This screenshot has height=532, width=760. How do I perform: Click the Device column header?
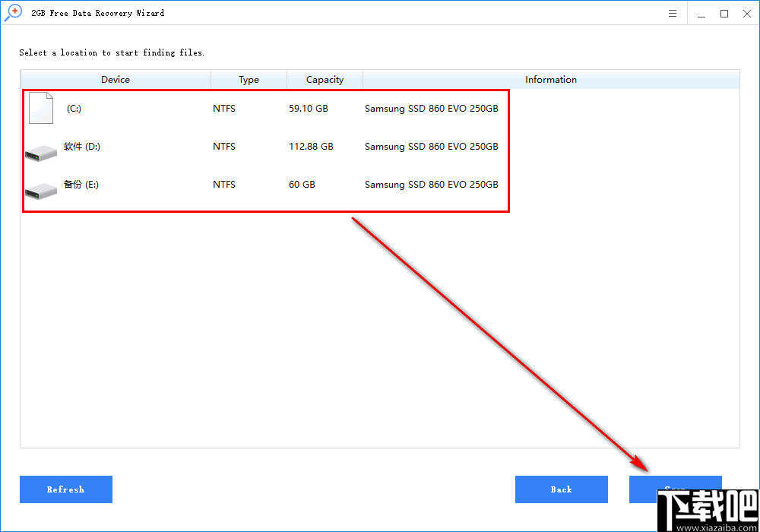pos(115,79)
